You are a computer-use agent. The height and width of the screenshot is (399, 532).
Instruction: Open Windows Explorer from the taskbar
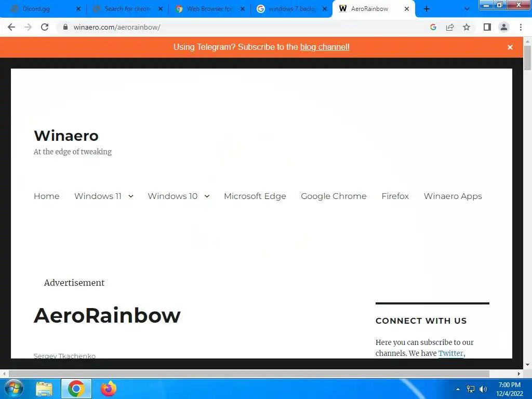[44, 389]
